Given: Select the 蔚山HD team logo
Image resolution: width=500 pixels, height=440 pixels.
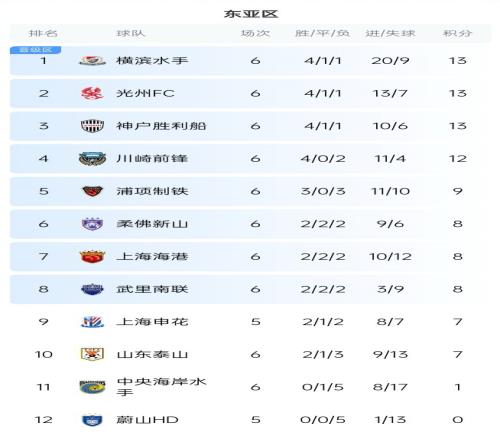Looking at the screenshot, I should [x=92, y=420].
